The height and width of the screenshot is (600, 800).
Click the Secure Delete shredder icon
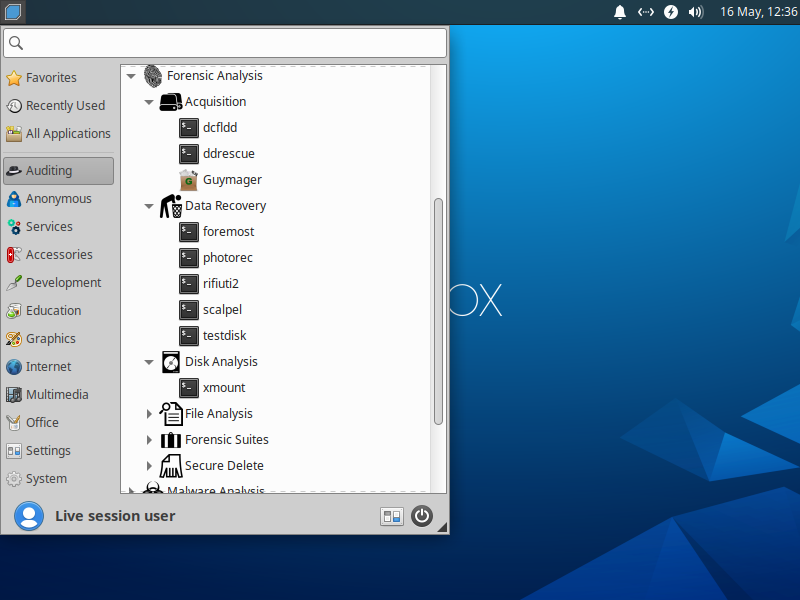(171, 466)
